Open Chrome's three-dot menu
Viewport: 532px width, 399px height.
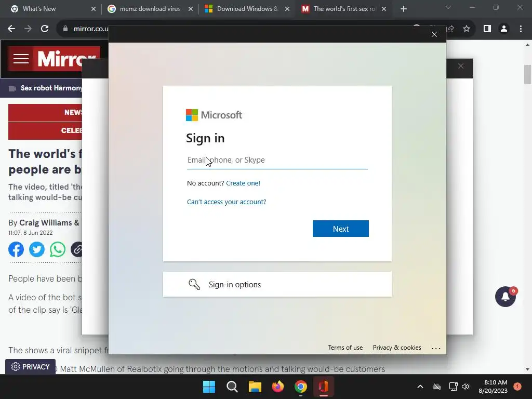click(x=521, y=29)
